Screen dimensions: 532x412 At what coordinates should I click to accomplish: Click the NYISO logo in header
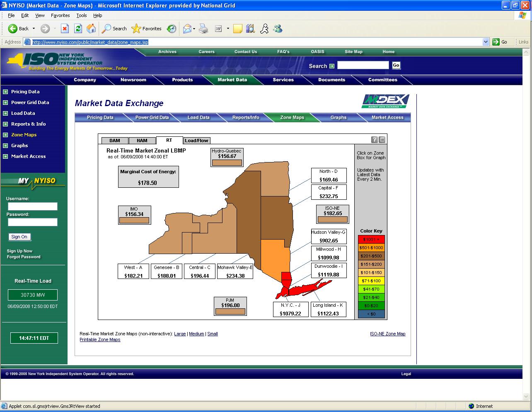66,61
